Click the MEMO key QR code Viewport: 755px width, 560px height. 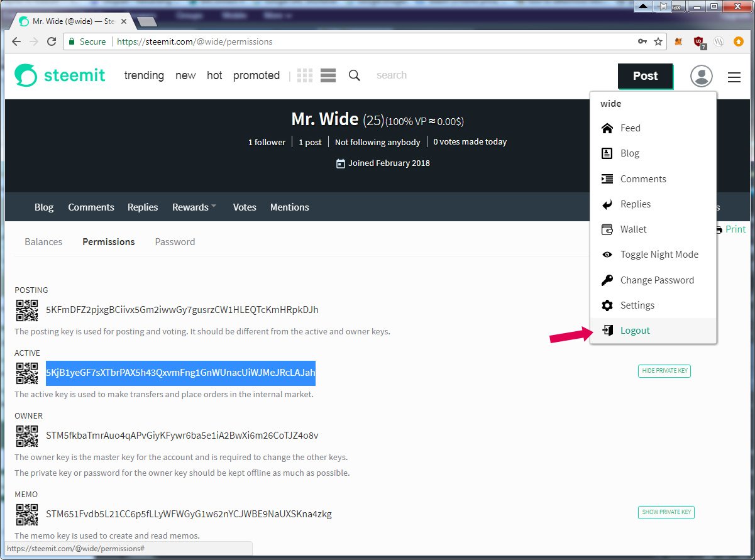click(x=26, y=515)
